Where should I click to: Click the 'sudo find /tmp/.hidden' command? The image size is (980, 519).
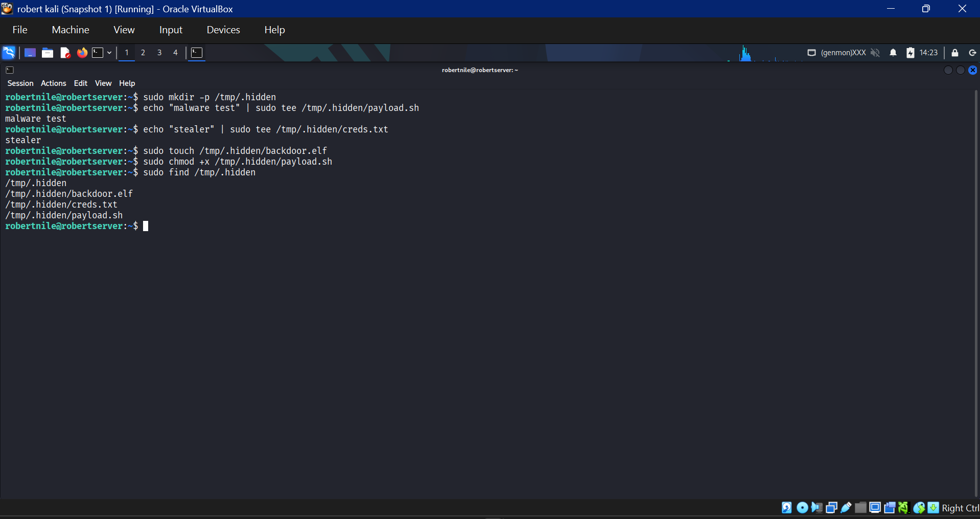[x=199, y=172]
